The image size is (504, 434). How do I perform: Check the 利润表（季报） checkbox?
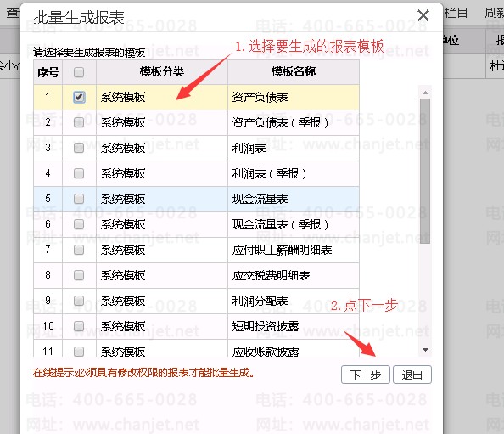[79, 173]
